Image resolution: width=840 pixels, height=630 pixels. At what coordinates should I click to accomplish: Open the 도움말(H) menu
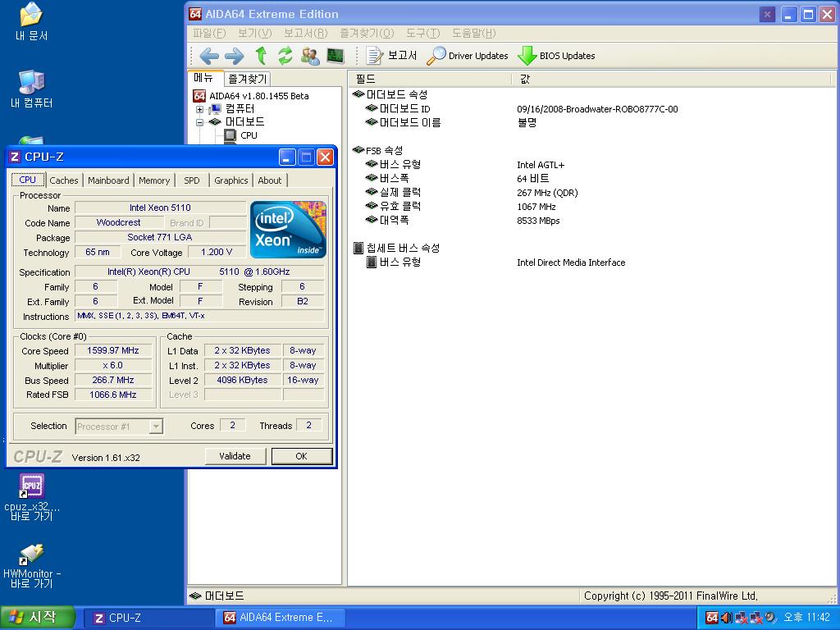point(474,33)
